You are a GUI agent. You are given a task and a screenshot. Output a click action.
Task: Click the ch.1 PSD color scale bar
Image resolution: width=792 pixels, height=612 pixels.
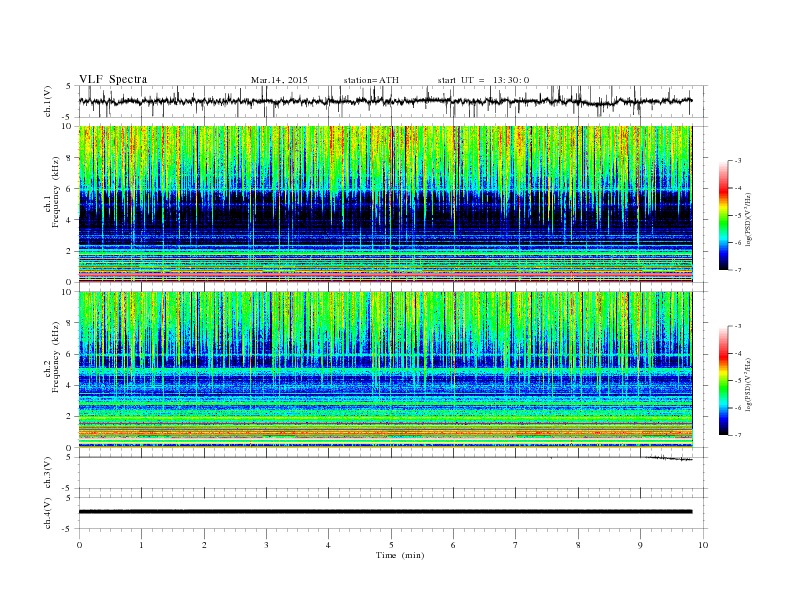(724, 215)
